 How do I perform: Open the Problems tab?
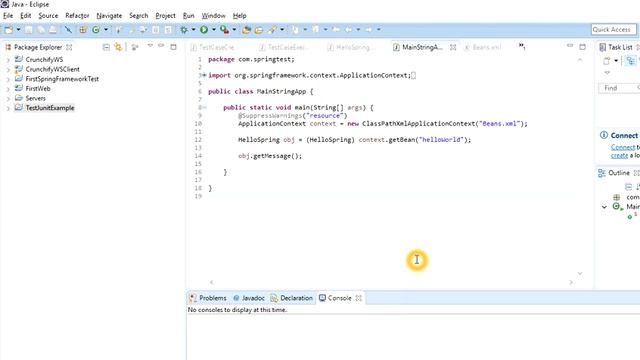[x=208, y=298]
